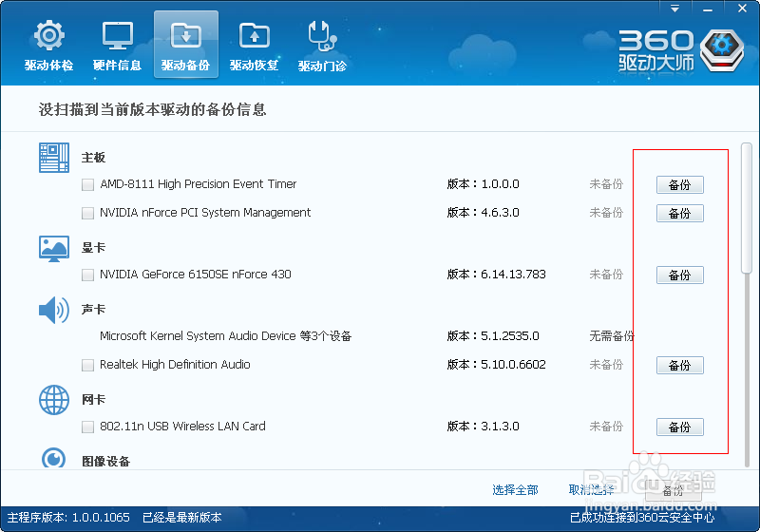Viewport: 760px width, 532px height.
Task: Check Realtek High Definition Audio
Action: coord(87,365)
